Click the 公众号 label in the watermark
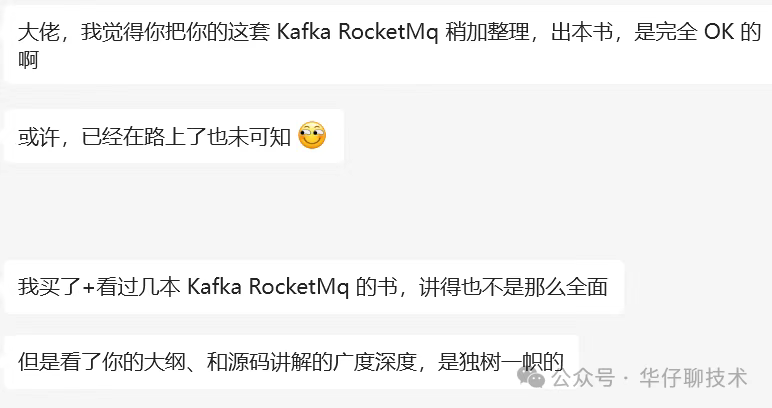The height and width of the screenshot is (408, 772). 583,378
